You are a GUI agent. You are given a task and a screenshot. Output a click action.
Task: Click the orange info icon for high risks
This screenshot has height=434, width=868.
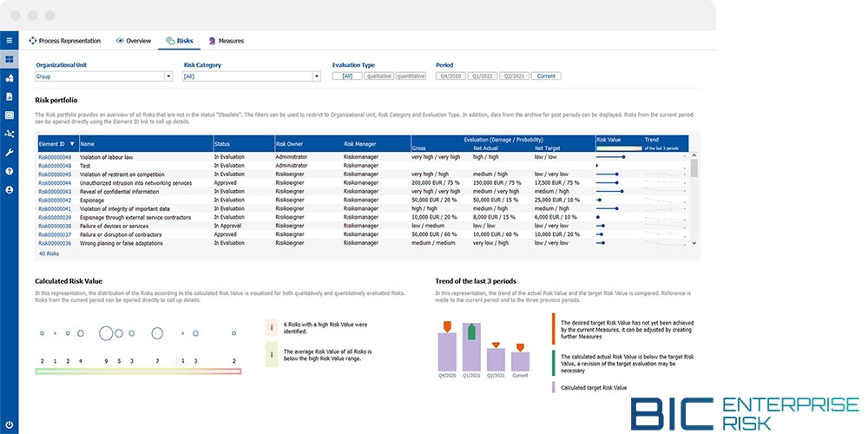point(271,327)
